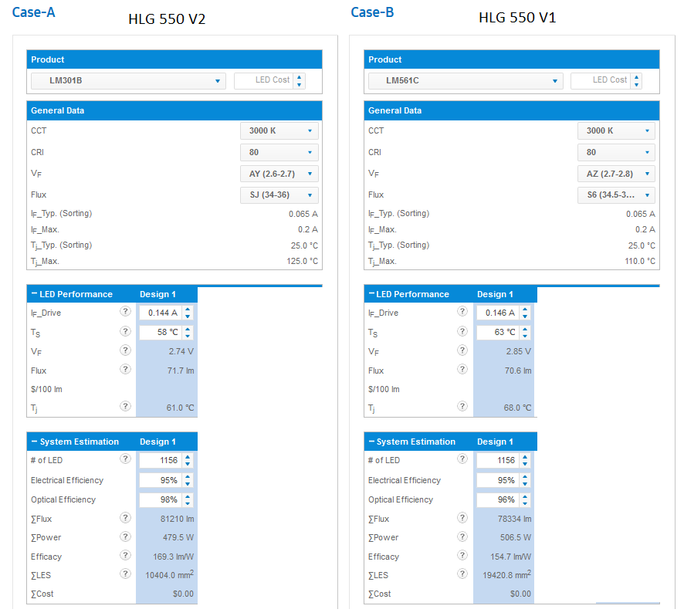The width and height of the screenshot is (684, 616).
Task: Click the 0.146 A IF_Drive field
Action: [x=498, y=313]
